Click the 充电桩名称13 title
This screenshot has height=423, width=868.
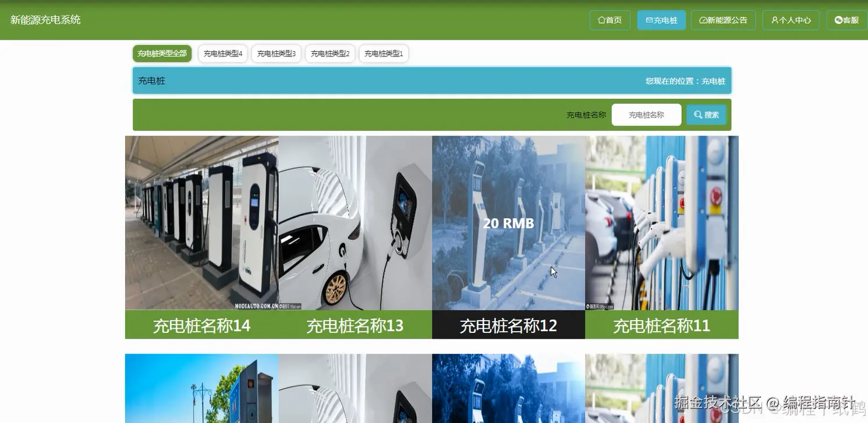coord(355,325)
